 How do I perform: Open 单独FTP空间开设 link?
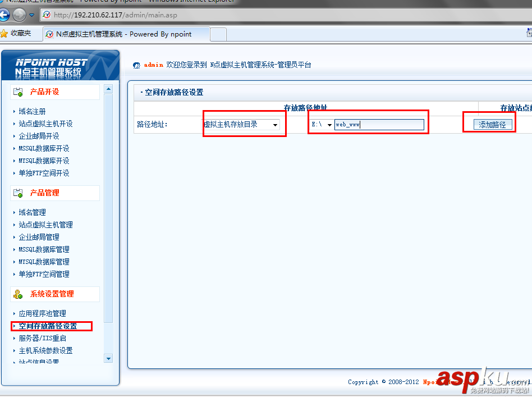(x=44, y=173)
